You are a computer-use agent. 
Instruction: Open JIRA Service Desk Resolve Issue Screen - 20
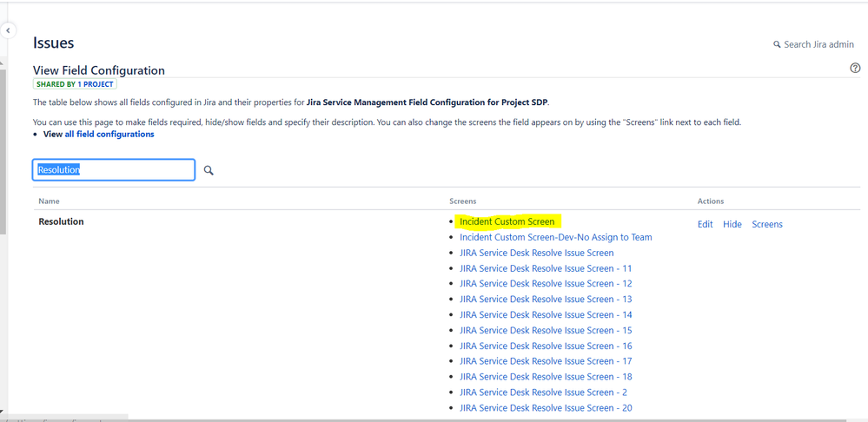(x=546, y=408)
